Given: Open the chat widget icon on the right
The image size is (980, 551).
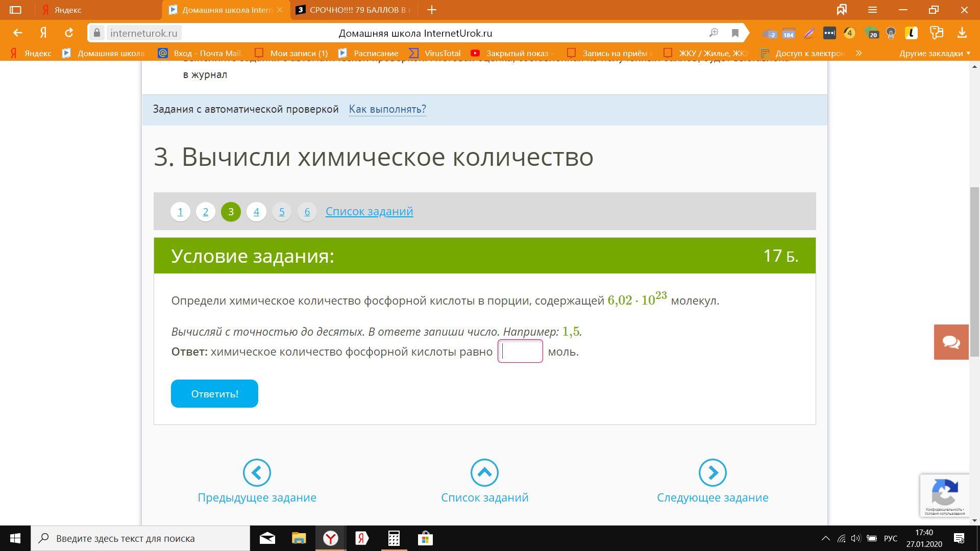Looking at the screenshot, I should coord(951,342).
